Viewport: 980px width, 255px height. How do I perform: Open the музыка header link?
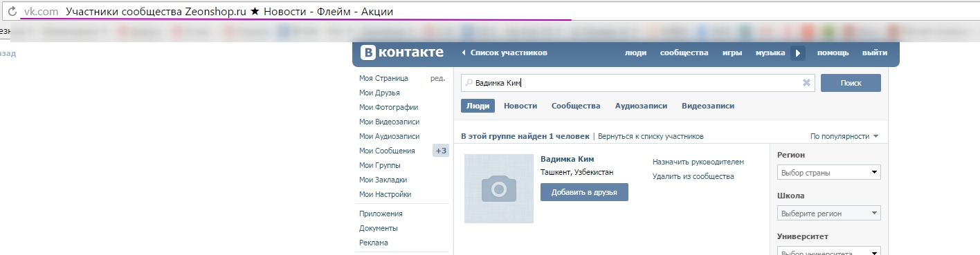tap(770, 53)
